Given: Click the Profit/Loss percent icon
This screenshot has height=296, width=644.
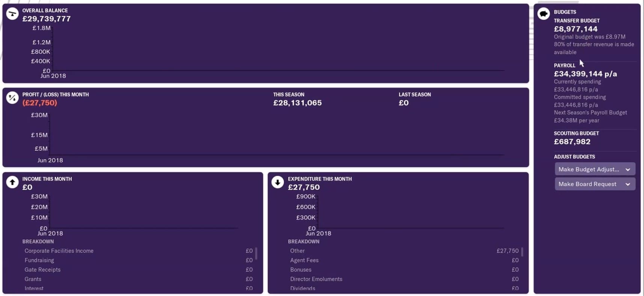Looking at the screenshot, I should click(12, 98).
